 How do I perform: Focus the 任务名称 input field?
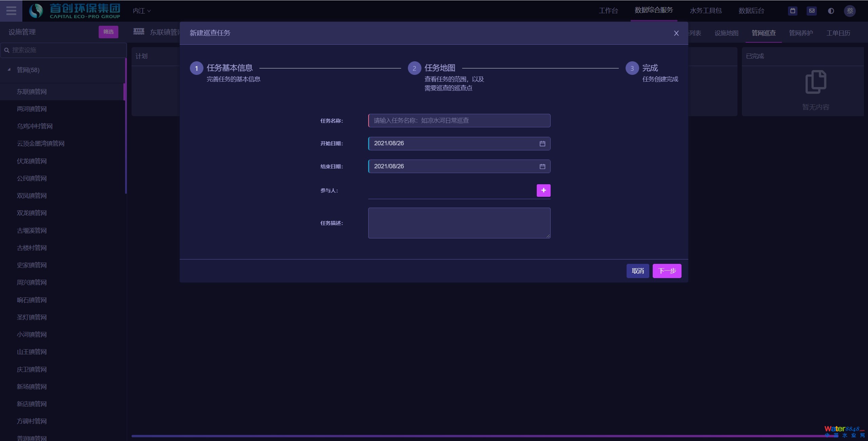coord(459,121)
